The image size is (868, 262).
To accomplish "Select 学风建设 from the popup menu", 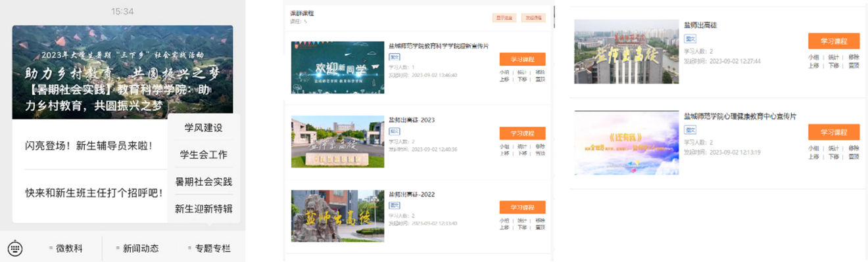I will tap(203, 127).
